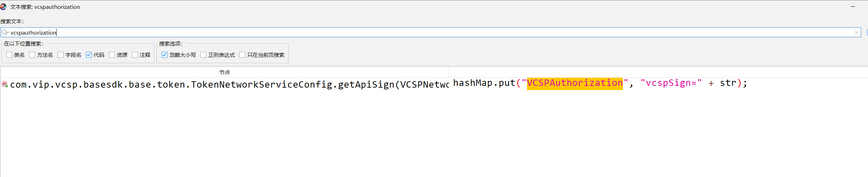Enable the 方法名 checkbox
The image size is (868, 177).
32,55
